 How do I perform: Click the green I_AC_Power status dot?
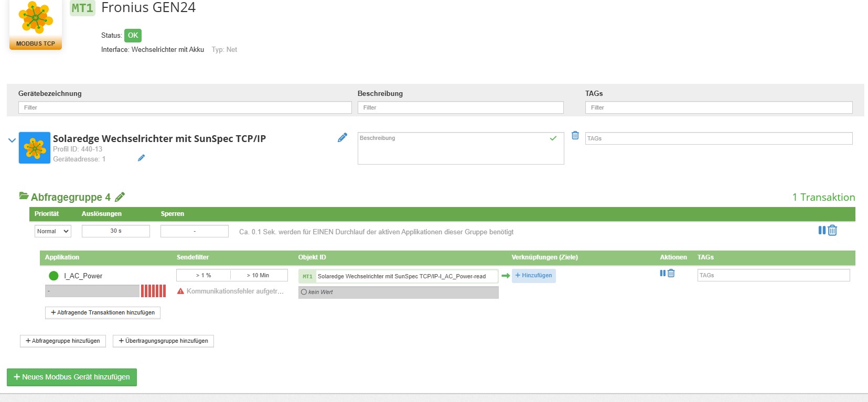53,276
